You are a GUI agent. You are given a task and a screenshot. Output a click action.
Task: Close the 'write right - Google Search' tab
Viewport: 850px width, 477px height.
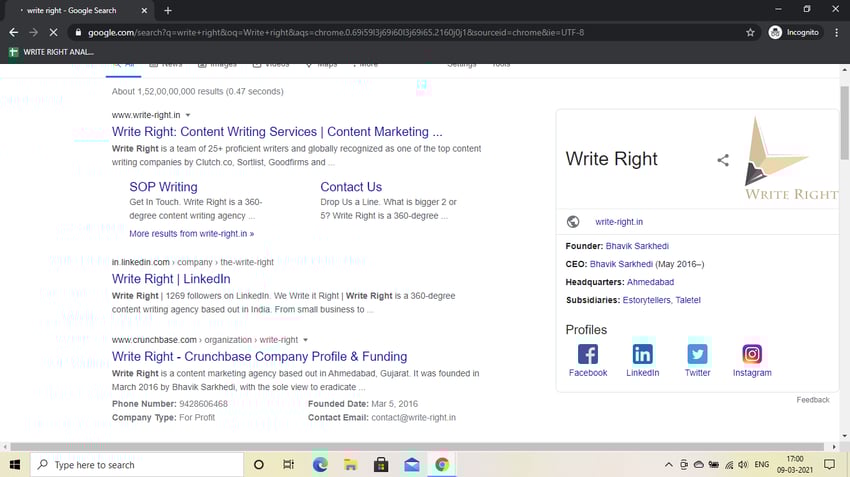(144, 10)
